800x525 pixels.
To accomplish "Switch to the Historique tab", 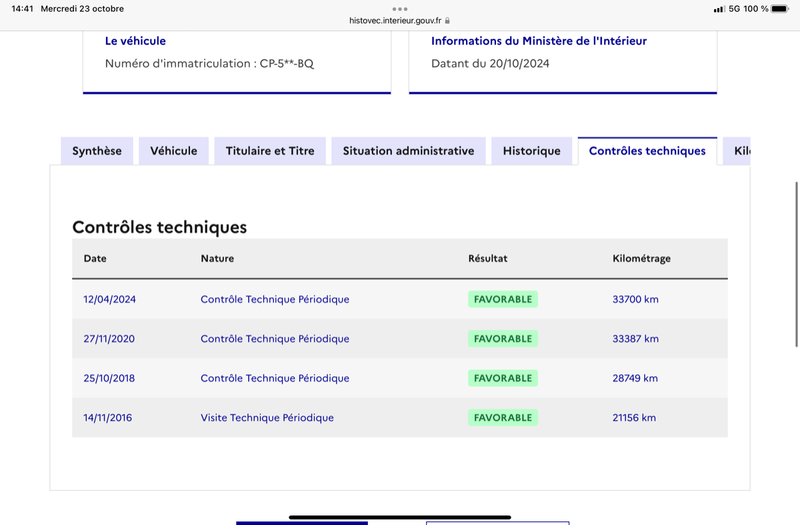I will point(532,151).
